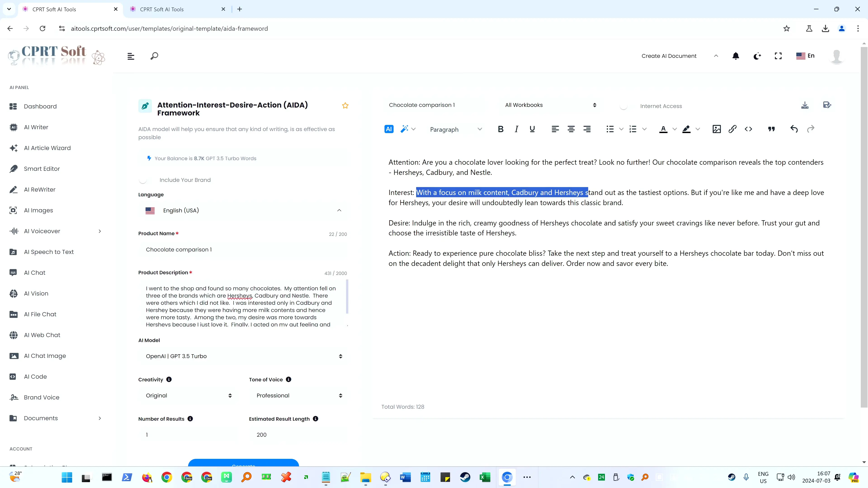The image size is (868, 488).
Task: Insert a hyperlink
Action: 732,129
